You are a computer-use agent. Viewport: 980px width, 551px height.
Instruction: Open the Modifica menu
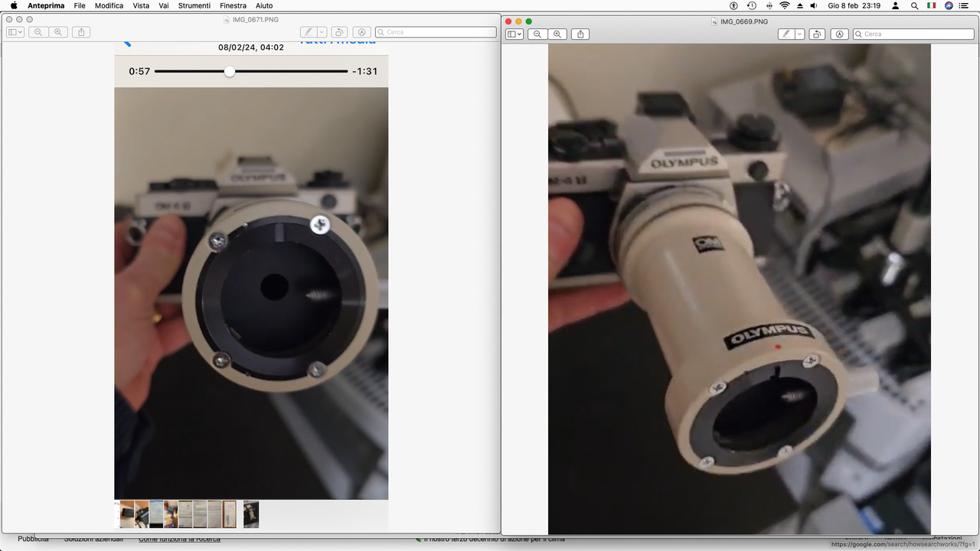109,5
